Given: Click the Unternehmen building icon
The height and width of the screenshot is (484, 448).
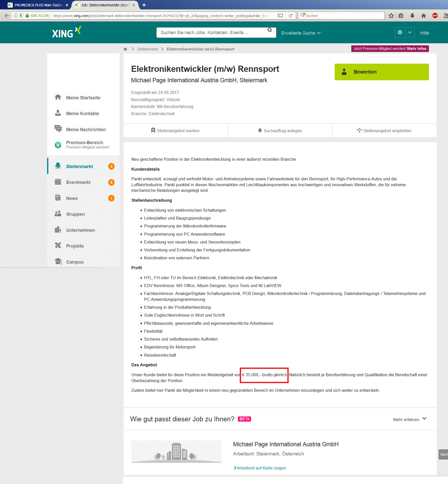Looking at the screenshot, I should click(x=58, y=230).
